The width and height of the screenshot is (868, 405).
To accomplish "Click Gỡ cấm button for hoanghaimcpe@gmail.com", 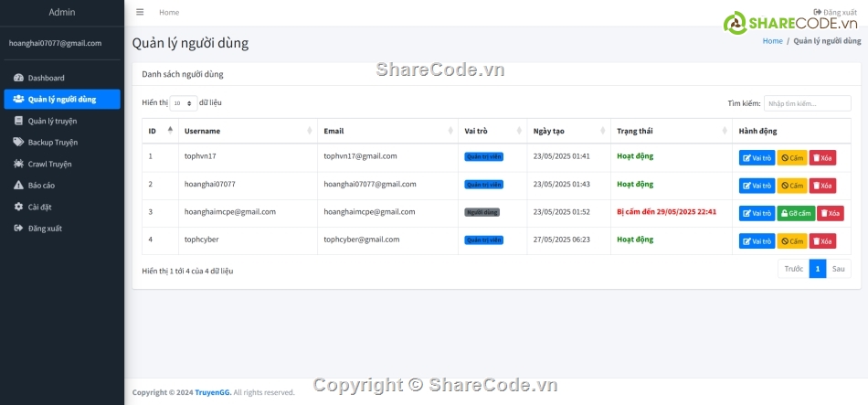I will click(796, 213).
